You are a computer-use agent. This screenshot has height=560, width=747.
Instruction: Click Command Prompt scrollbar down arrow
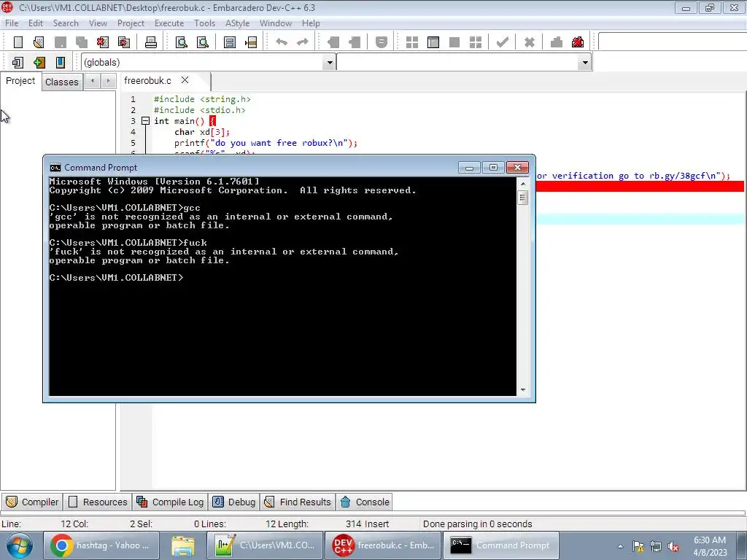pos(523,389)
